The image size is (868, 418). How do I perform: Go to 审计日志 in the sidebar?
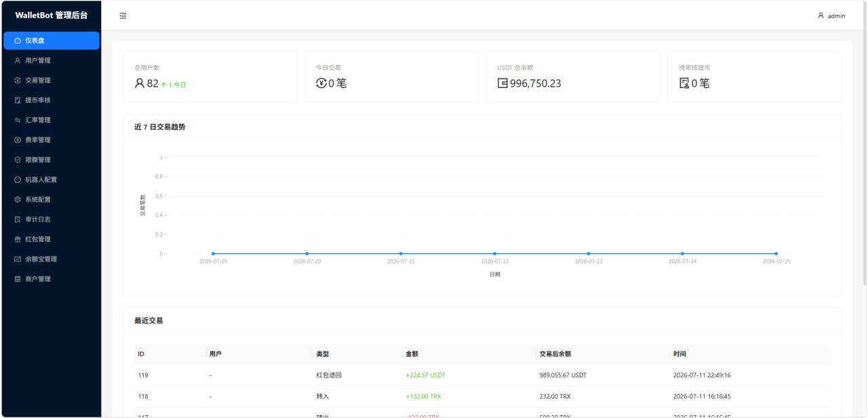pyautogui.click(x=52, y=220)
